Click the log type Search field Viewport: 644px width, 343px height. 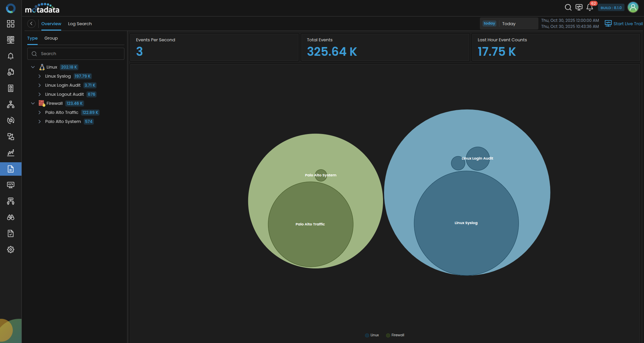76,54
